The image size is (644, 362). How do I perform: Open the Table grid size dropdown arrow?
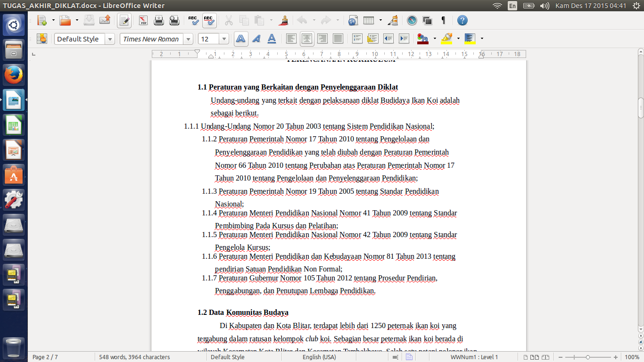(x=381, y=20)
